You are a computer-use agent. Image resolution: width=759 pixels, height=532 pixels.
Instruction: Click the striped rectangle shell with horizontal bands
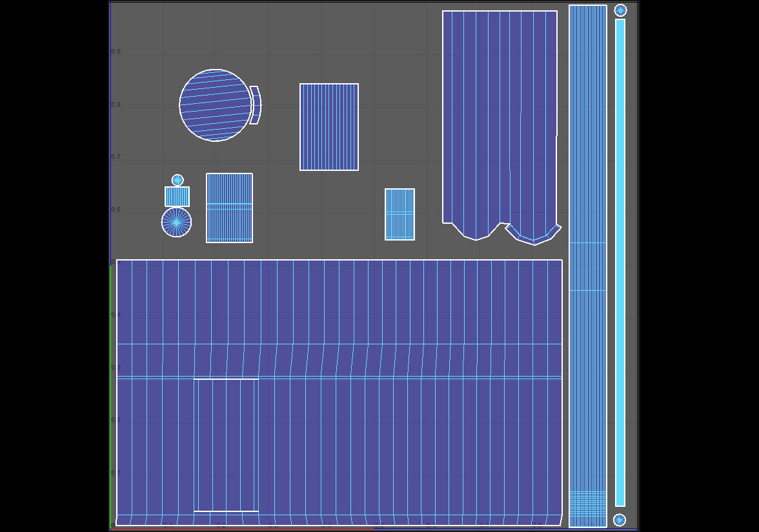click(x=229, y=208)
